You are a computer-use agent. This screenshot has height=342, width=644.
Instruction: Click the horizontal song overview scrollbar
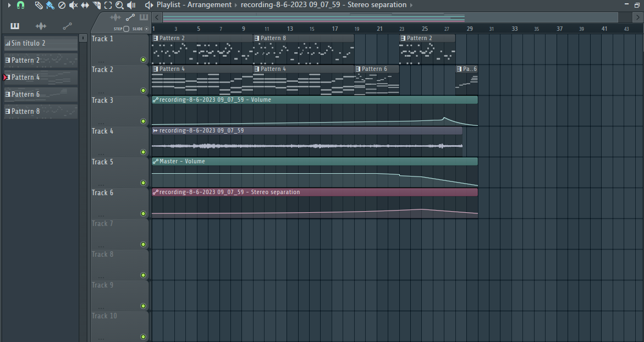(390, 17)
